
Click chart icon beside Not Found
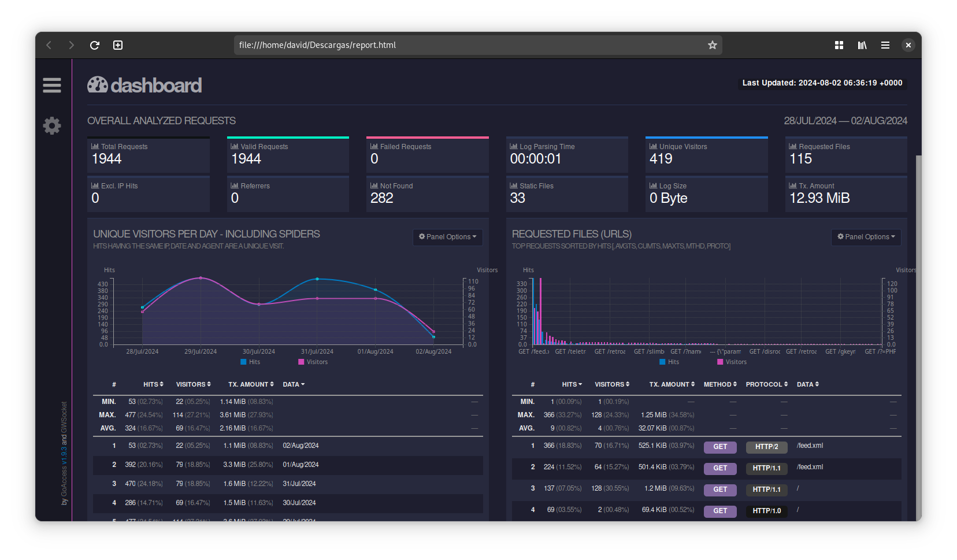tap(374, 186)
